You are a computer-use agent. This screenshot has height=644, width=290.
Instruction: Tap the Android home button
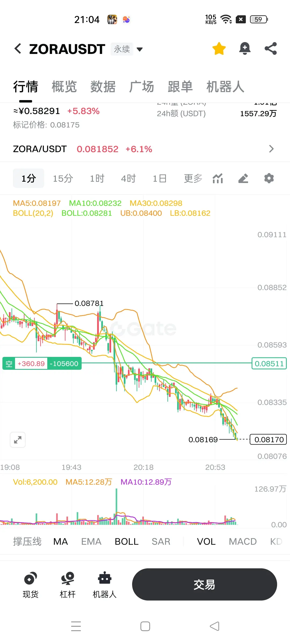coord(145,626)
